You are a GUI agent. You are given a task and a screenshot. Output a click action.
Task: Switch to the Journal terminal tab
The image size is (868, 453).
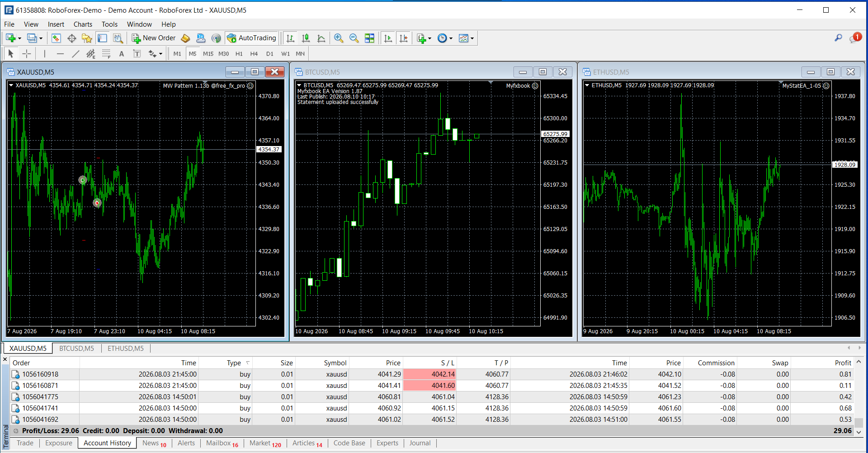click(420, 443)
